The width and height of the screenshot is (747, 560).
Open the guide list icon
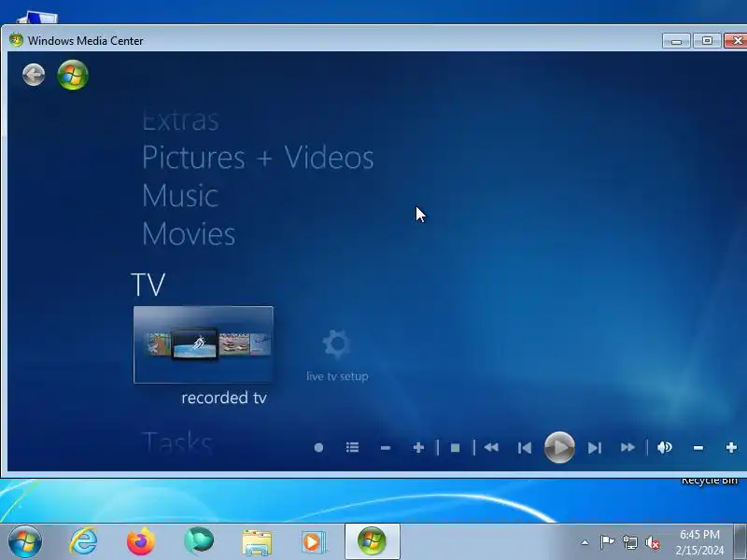click(353, 448)
